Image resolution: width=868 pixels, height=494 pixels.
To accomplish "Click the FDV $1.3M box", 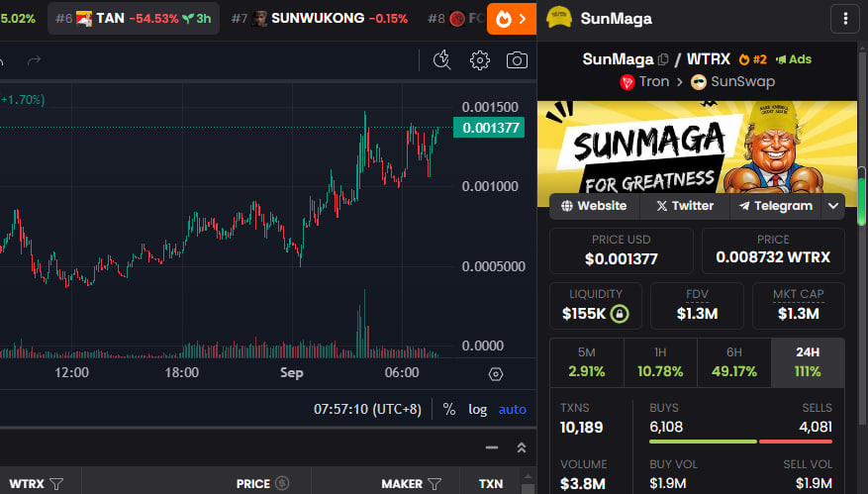I will 697,306.
